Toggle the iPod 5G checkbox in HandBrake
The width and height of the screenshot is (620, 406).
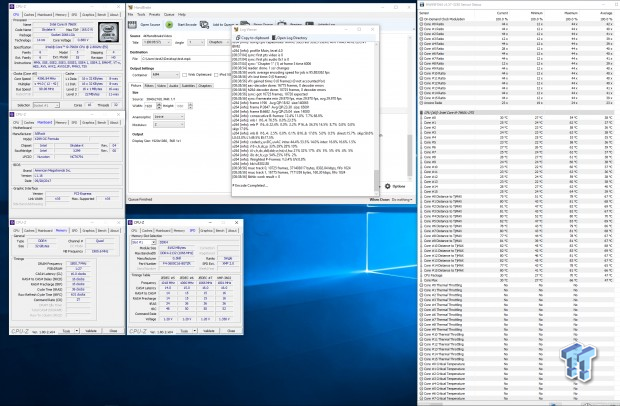[216, 75]
